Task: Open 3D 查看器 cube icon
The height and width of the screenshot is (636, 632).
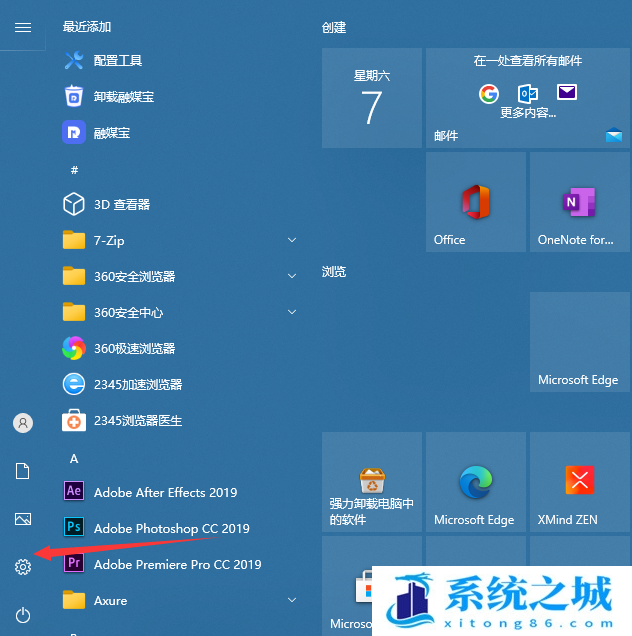Action: click(x=74, y=204)
